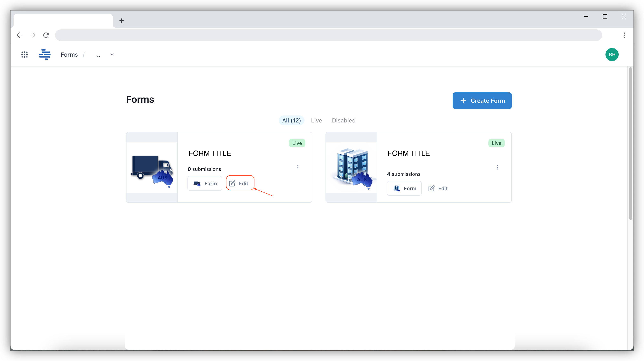Reload the page with refresh icon
The width and height of the screenshot is (644, 361).
46,35
